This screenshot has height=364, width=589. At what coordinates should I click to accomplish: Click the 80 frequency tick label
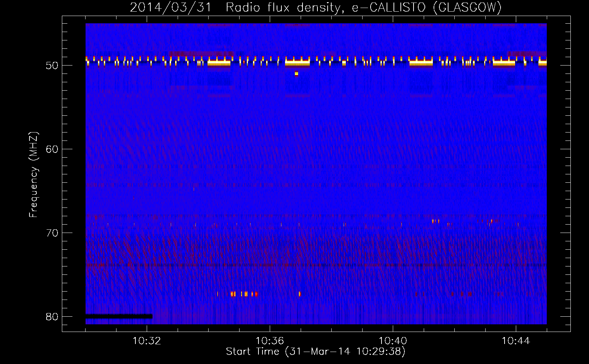52,317
